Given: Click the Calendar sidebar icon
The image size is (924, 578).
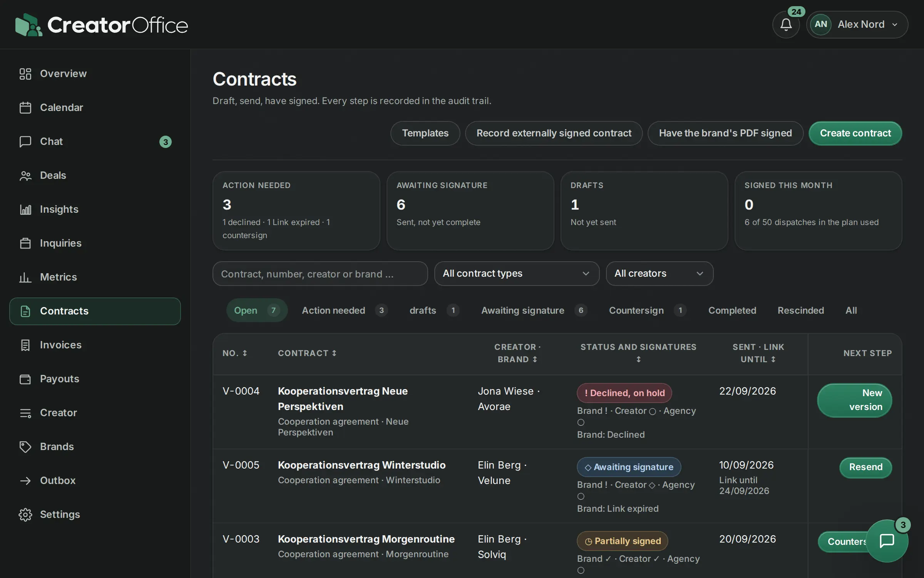Looking at the screenshot, I should click(x=25, y=108).
